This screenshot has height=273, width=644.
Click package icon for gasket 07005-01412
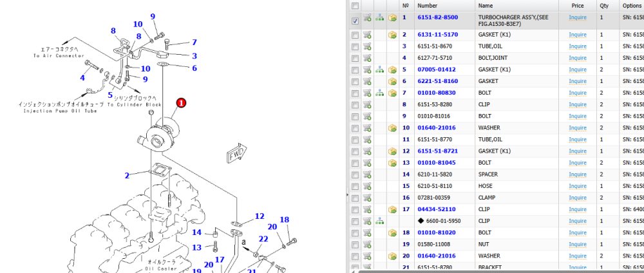click(392, 70)
